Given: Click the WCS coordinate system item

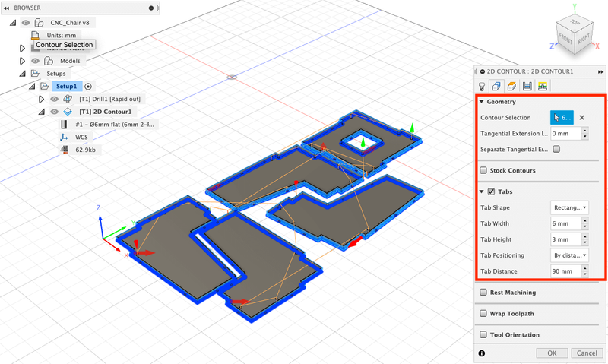Looking at the screenshot, I should (81, 138).
